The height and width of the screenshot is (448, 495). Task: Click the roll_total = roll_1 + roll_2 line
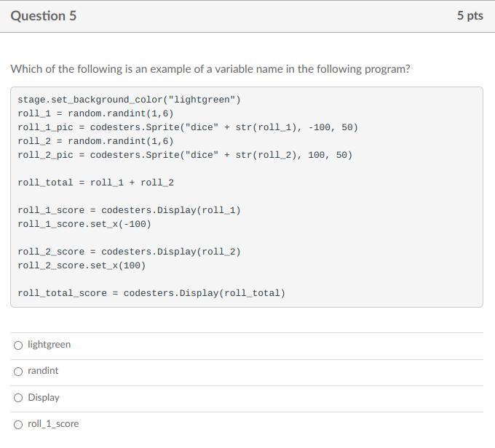tap(95, 183)
